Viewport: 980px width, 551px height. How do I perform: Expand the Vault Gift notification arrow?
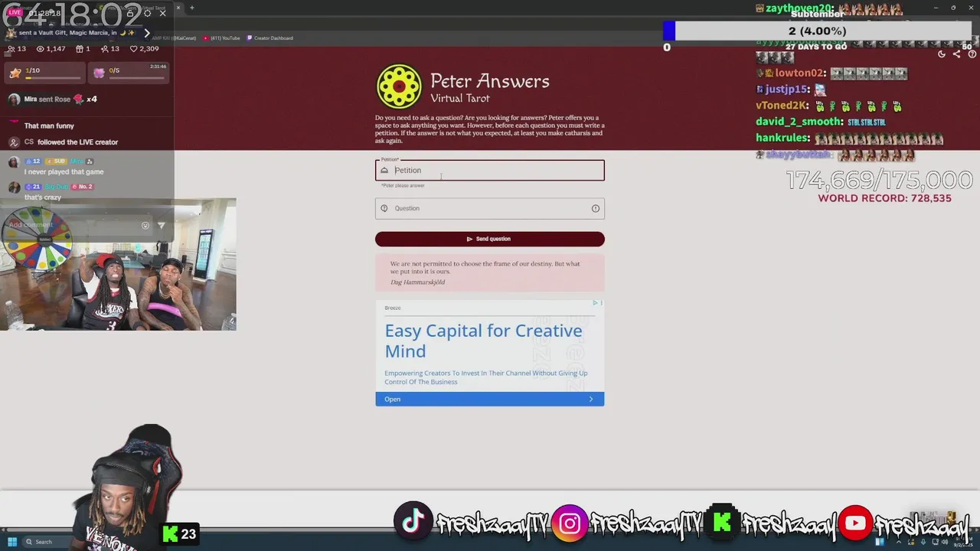(147, 33)
